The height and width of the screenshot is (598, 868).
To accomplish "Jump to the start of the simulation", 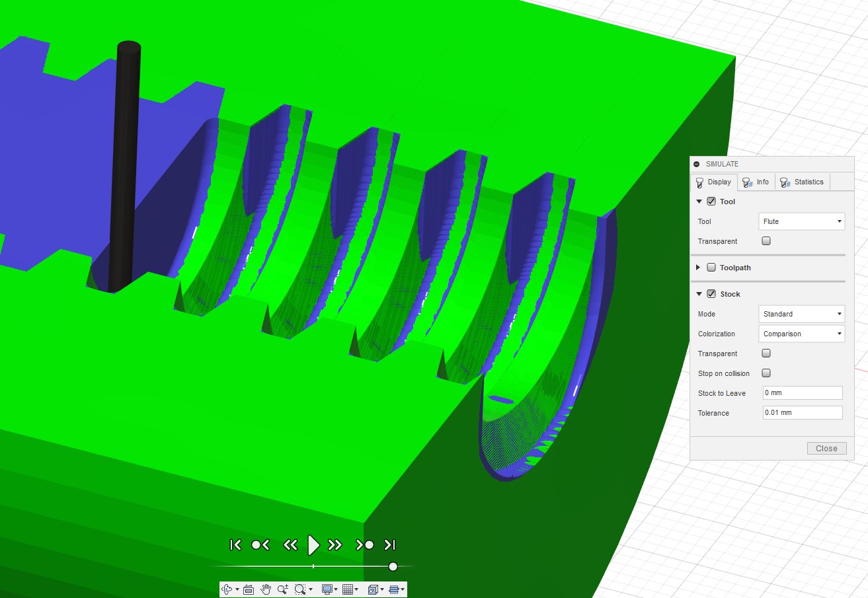I will [235, 545].
